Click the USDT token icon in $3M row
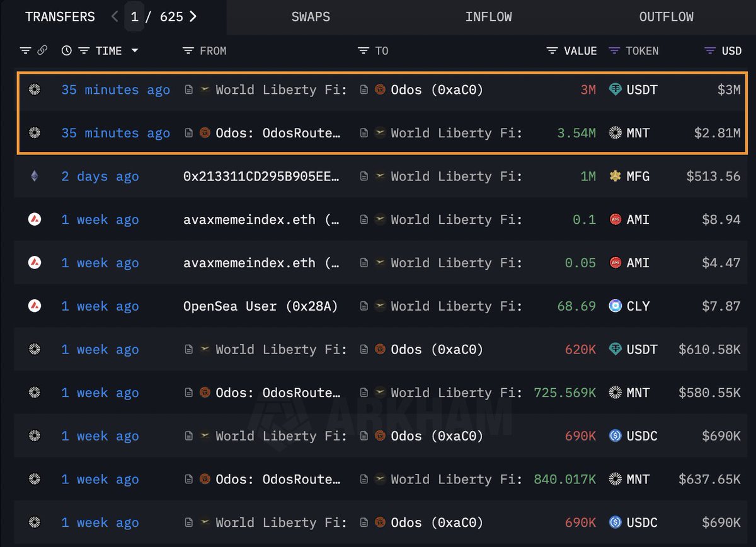The image size is (756, 547). (x=616, y=89)
